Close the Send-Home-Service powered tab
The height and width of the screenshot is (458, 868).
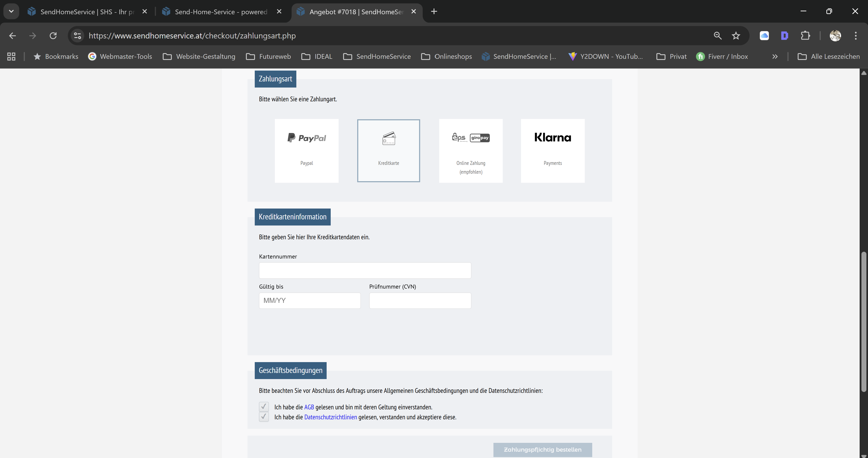click(279, 12)
